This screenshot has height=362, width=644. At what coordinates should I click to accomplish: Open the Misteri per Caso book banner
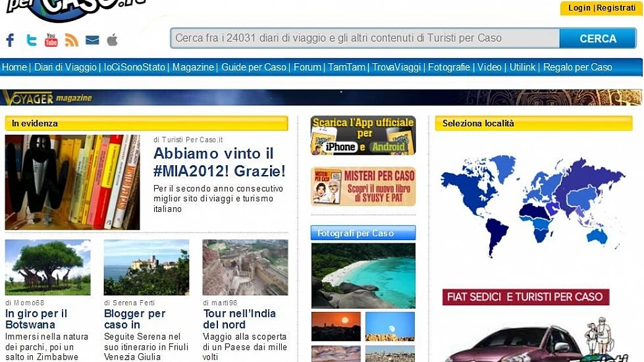coord(362,187)
